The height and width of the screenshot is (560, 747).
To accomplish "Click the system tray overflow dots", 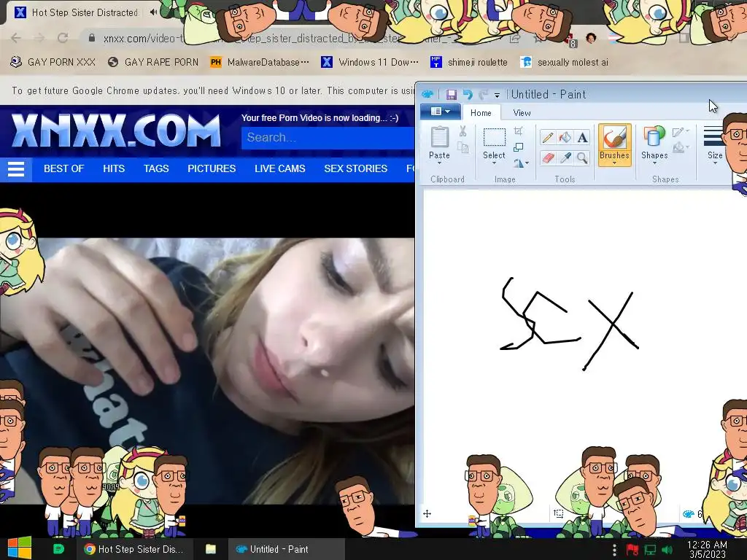I will coord(614,550).
